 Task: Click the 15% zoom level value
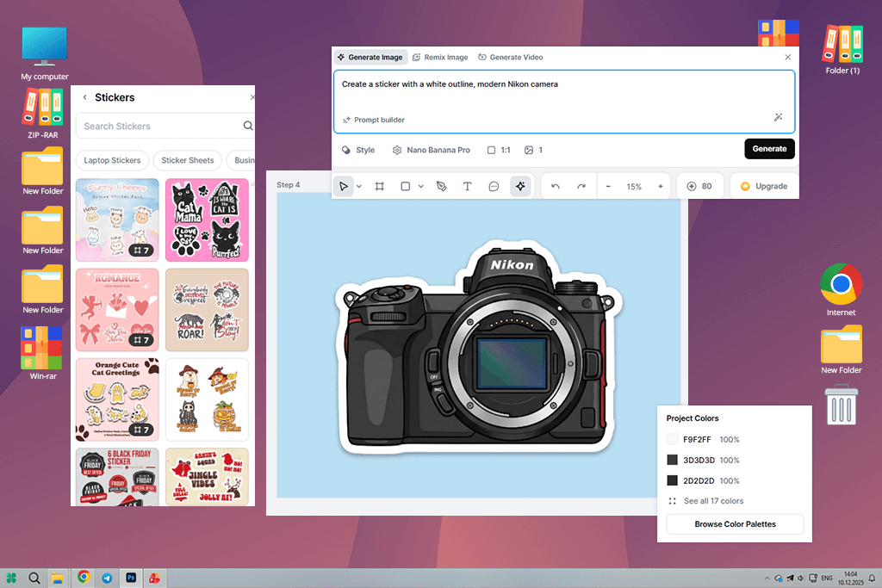(x=634, y=187)
